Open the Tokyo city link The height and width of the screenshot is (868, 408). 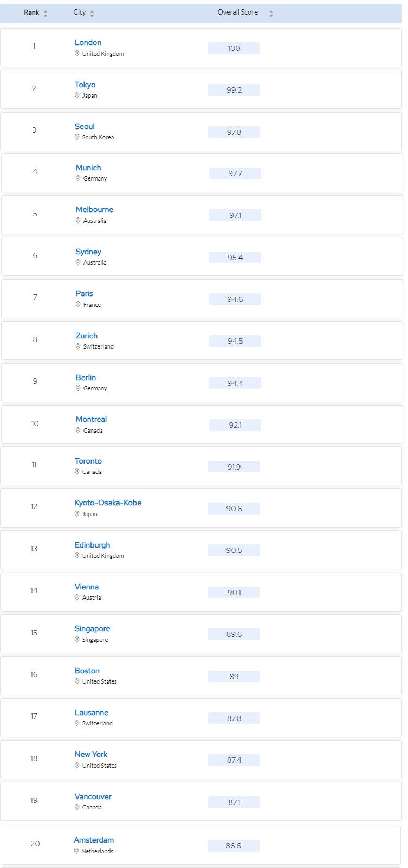click(x=85, y=85)
